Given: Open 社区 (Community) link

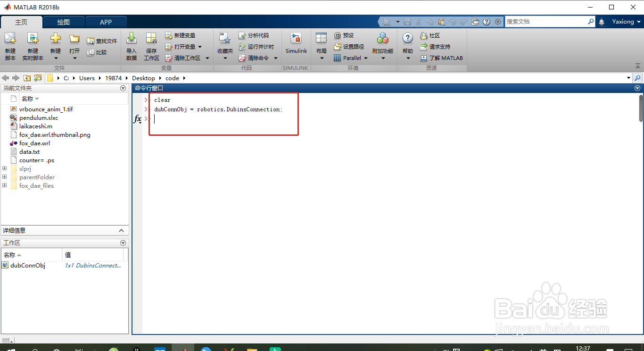Looking at the screenshot, I should 430,35.
